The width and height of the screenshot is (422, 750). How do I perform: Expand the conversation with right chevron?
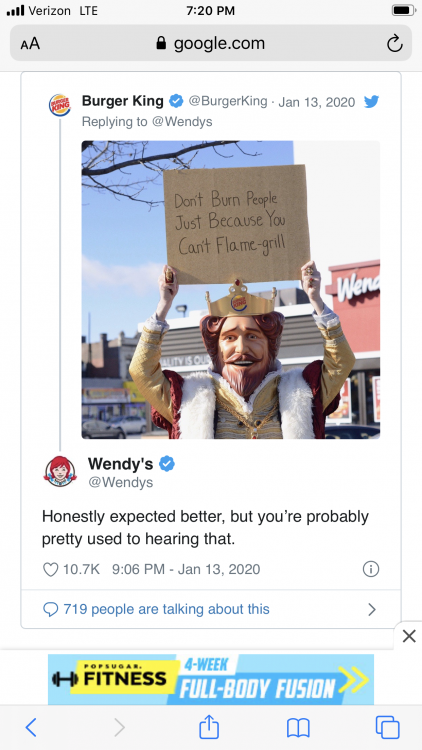coord(372,609)
